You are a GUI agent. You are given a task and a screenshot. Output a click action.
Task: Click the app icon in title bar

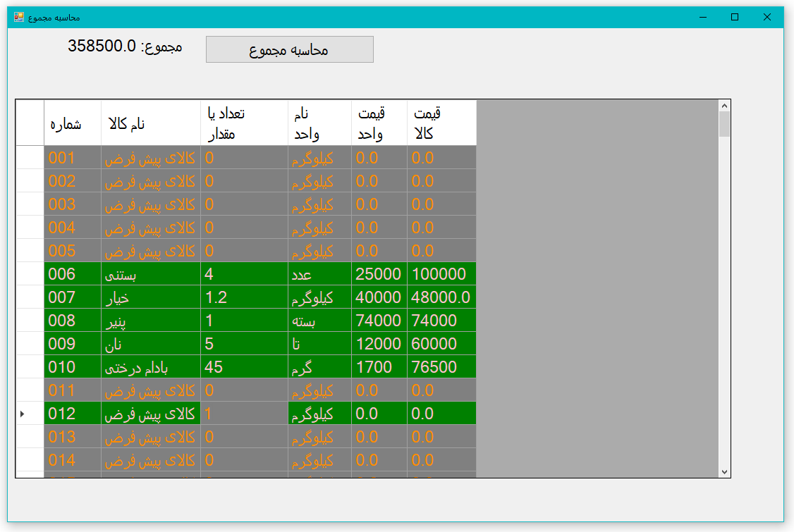pos(19,17)
